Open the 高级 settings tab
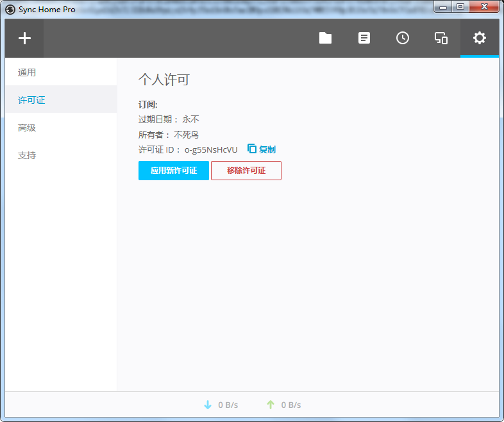Screen dimensions: 504x422 [x=27, y=128]
